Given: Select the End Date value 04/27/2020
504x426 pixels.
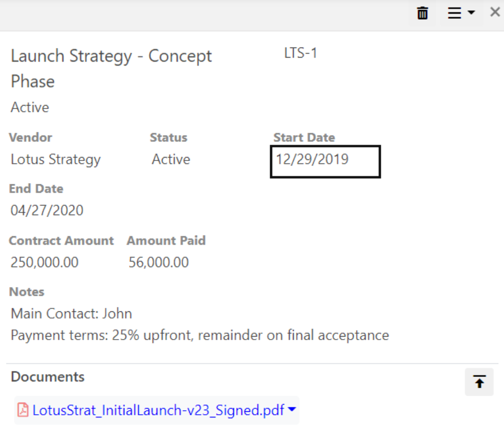Looking at the screenshot, I should coord(47,211).
